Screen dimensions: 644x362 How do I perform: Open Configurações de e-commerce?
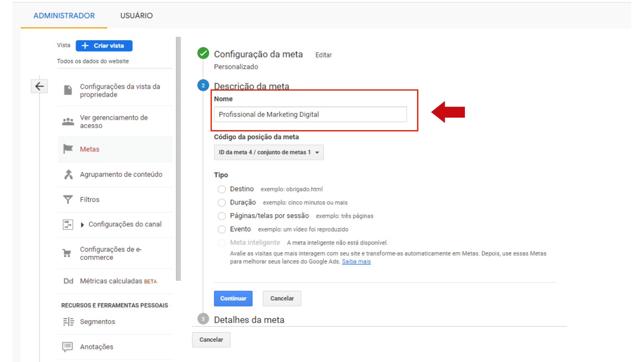[x=111, y=253]
